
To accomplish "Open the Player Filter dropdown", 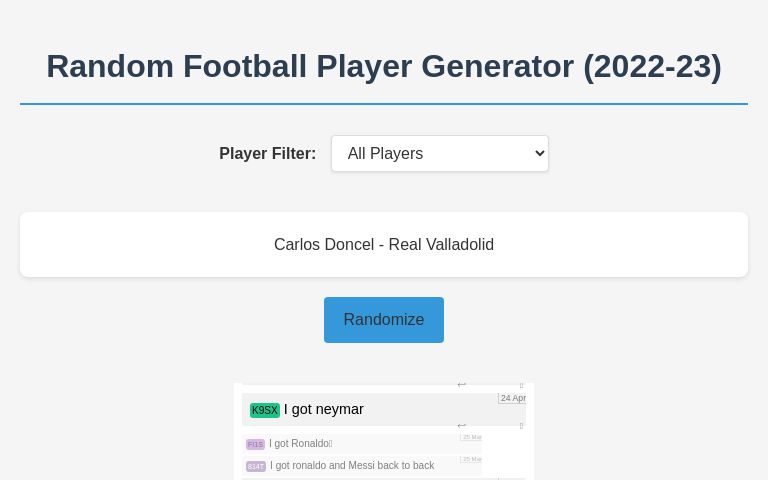I will tap(440, 154).
